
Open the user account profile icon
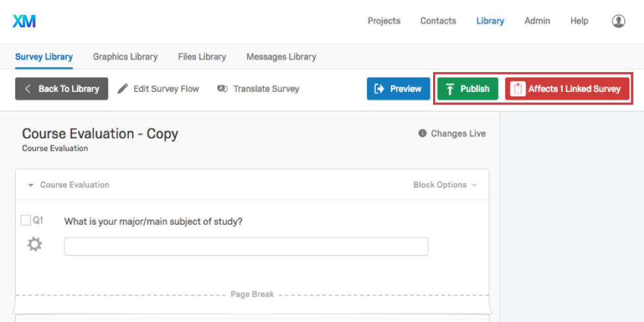[618, 21]
